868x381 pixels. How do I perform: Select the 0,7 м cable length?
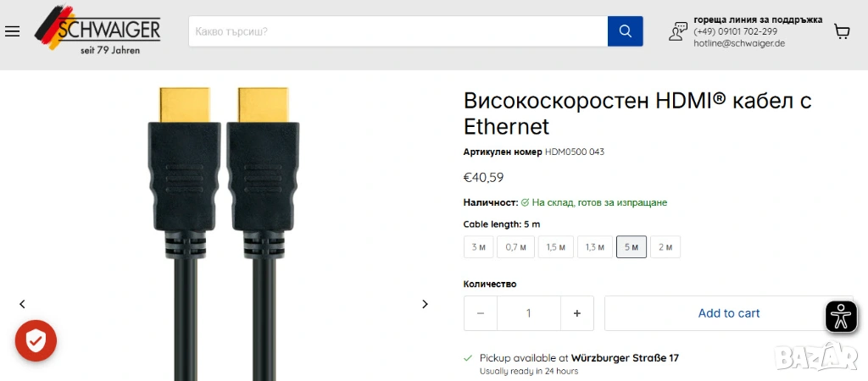click(515, 247)
